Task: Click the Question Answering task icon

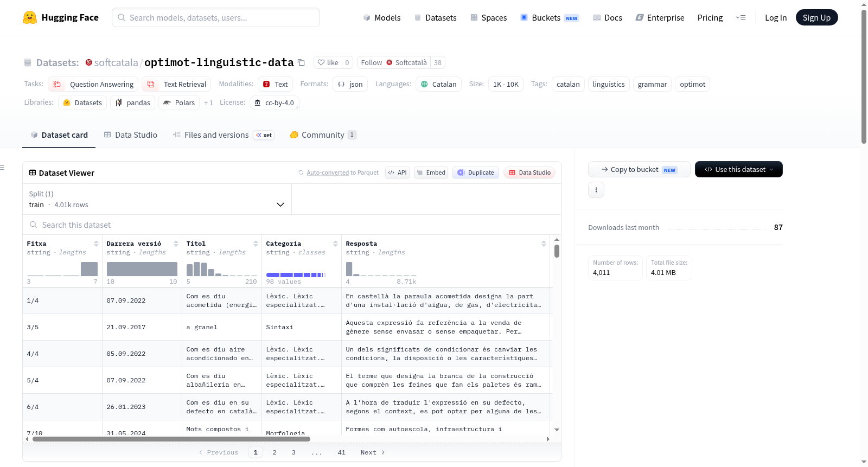Action: pos(57,84)
